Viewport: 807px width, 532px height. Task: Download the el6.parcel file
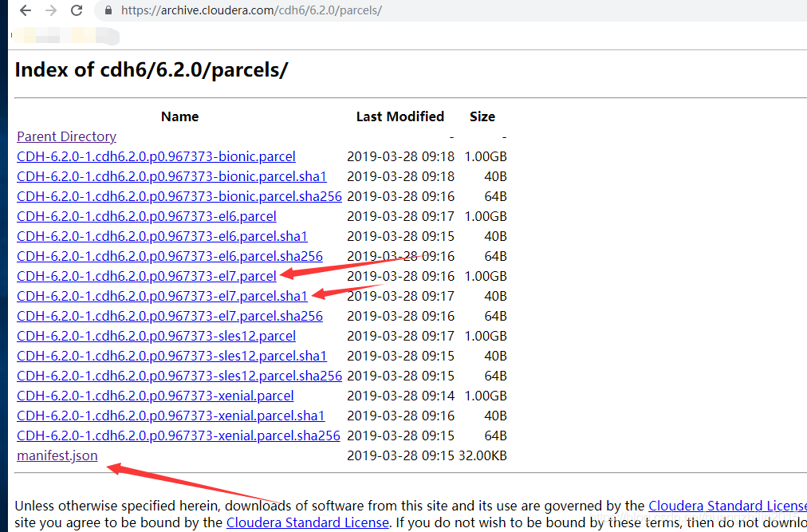click(x=146, y=216)
